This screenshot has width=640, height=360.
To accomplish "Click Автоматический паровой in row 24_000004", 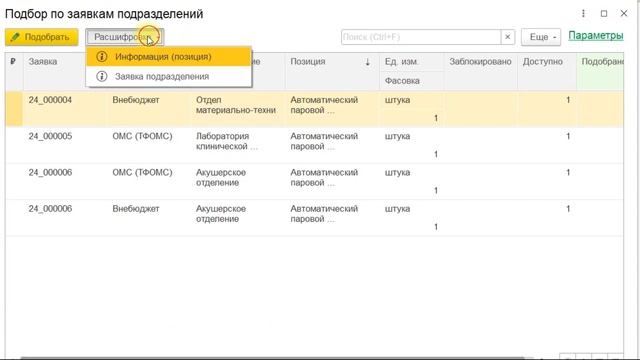I will point(324,105).
